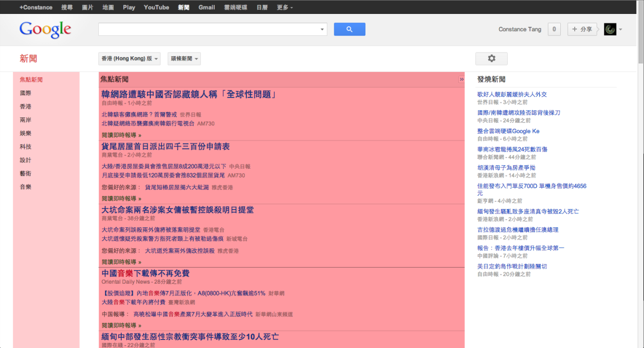Viewport: 644px width, 348px height.
Task: Open the 更多 menu in top bar
Action: [x=284, y=7]
